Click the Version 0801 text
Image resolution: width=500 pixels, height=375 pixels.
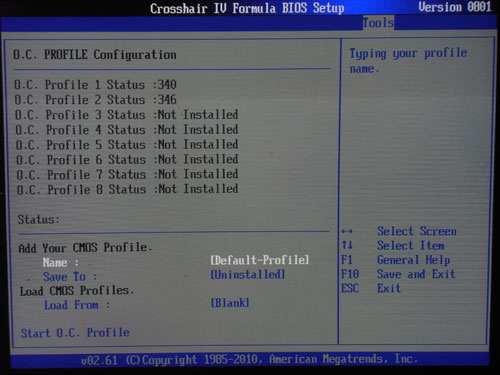pos(455,7)
